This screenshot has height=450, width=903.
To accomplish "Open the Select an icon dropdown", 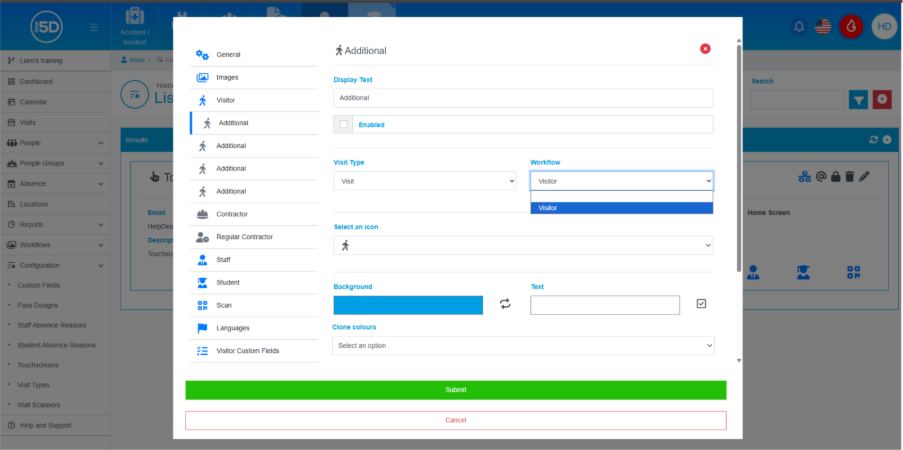I will coord(523,245).
